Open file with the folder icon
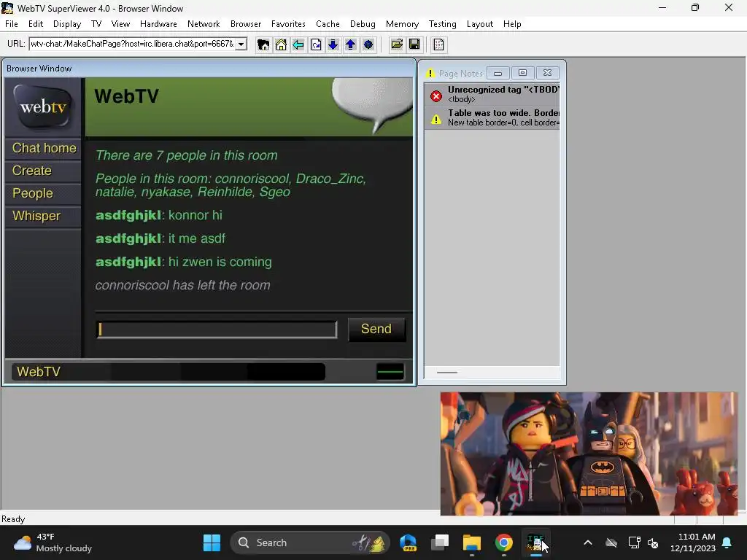Viewport: 747px width, 560px height. coord(397,44)
